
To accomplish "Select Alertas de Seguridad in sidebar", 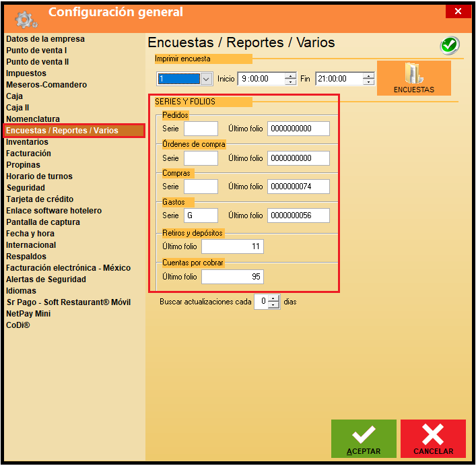I will tap(46, 279).
